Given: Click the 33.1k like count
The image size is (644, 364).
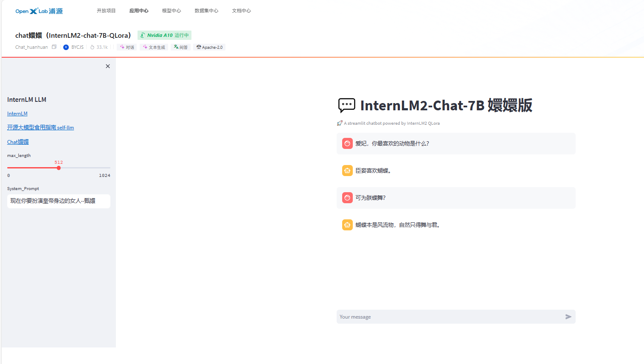Looking at the screenshot, I should tap(102, 47).
